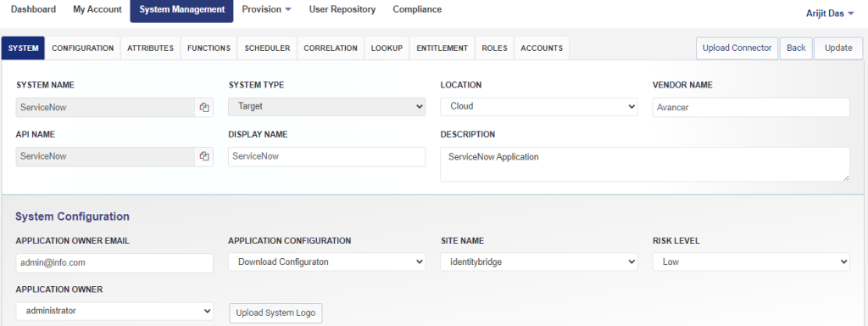The width and height of the screenshot is (868, 326).
Task: Expand the Risk Level dropdown
Action: [x=751, y=262]
